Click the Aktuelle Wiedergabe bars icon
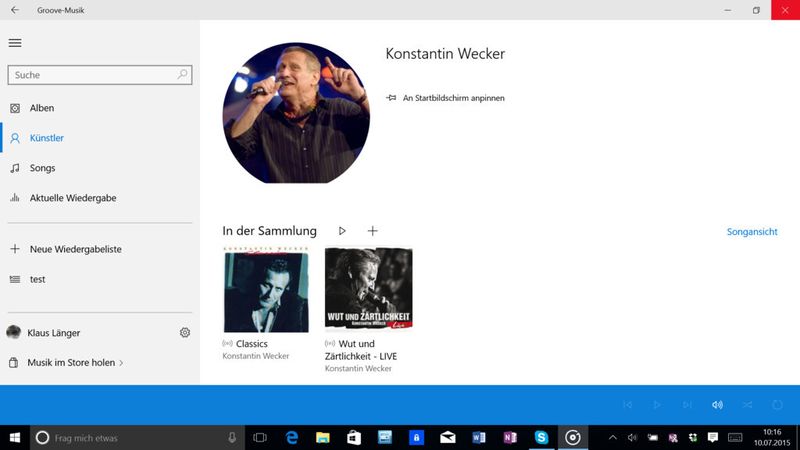800x450 pixels. point(15,198)
